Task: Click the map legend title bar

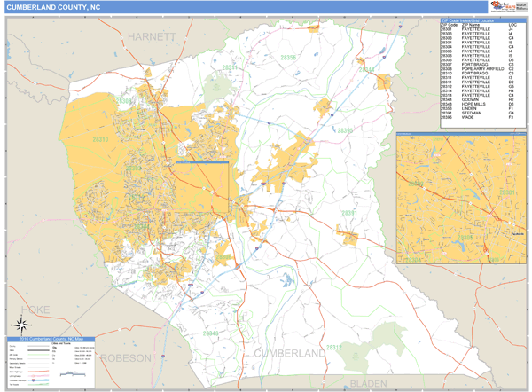Action: tap(53, 339)
